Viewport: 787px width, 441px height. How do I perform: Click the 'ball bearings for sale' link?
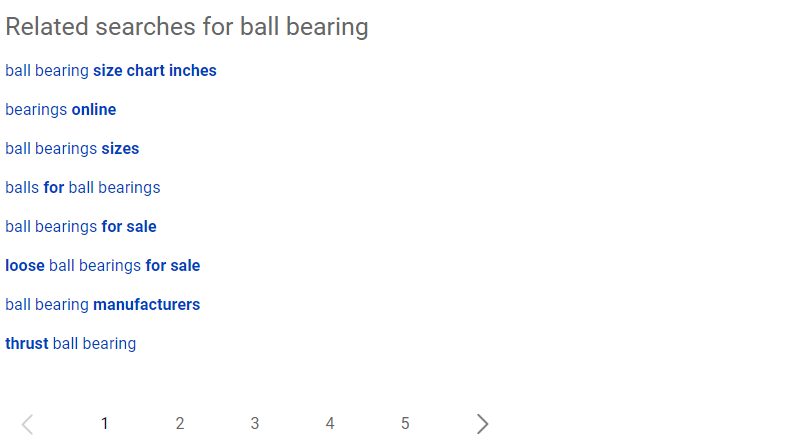coord(80,227)
